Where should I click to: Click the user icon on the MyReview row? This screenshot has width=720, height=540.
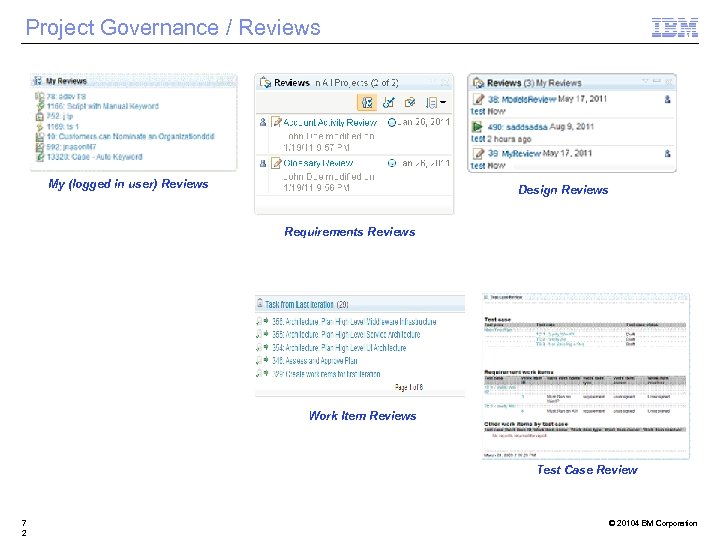point(667,153)
